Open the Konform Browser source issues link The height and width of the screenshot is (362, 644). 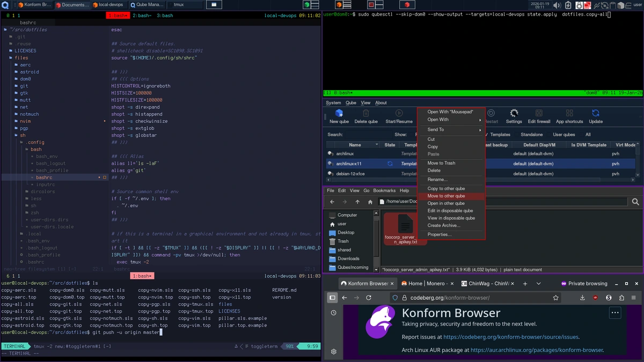(511, 337)
